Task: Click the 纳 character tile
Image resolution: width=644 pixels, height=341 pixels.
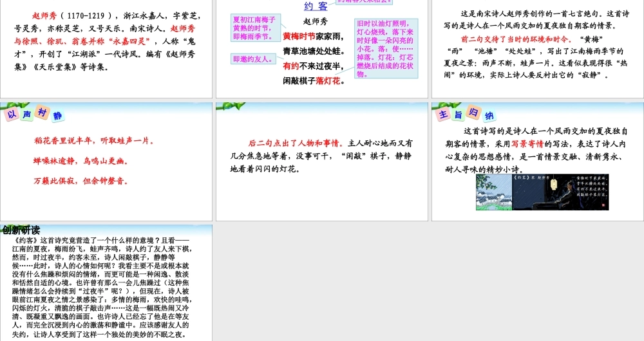Action: [489, 116]
